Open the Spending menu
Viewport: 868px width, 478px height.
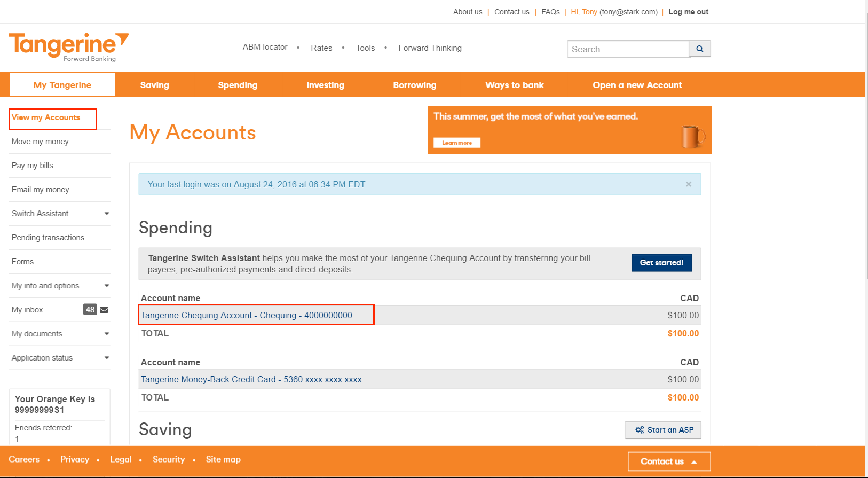[x=238, y=85]
